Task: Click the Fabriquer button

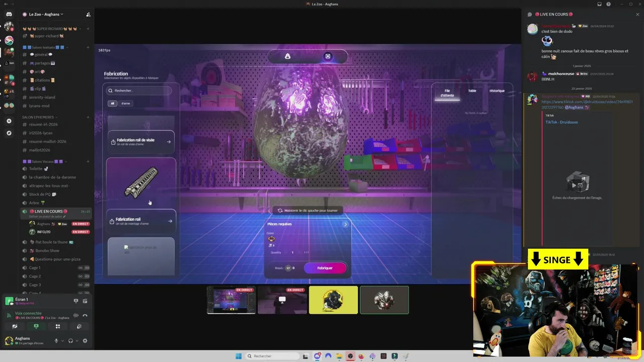Action: tap(325, 268)
